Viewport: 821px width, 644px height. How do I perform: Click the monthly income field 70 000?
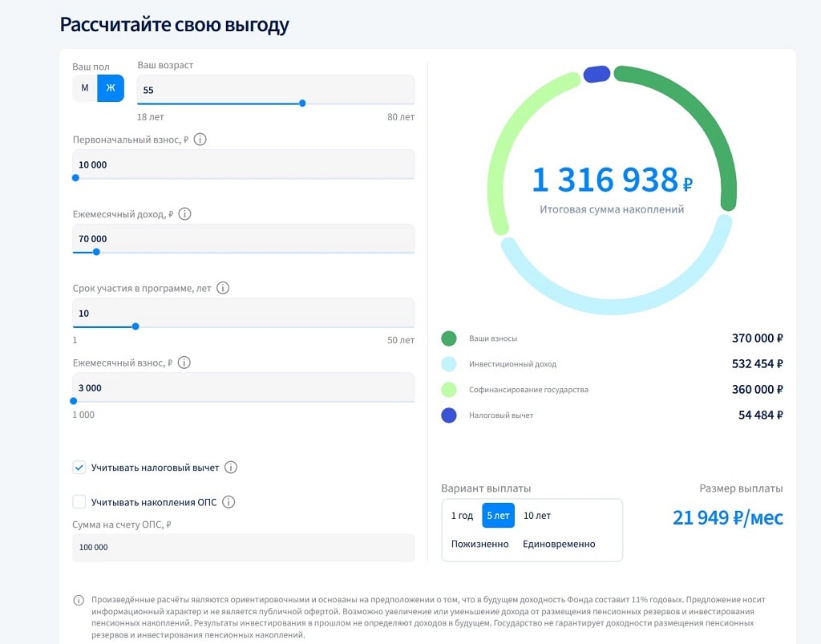pos(244,239)
